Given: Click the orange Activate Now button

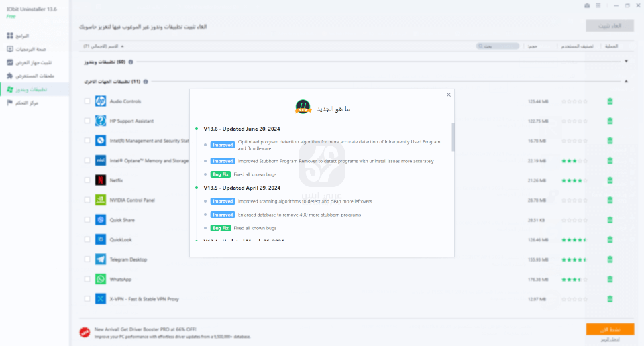Looking at the screenshot, I should coord(610,329).
